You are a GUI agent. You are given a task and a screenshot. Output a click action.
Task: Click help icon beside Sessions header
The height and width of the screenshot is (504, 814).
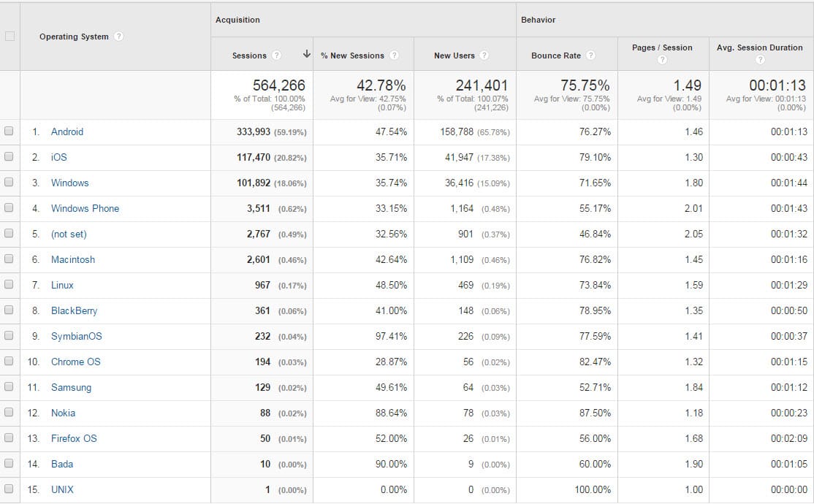(x=276, y=56)
